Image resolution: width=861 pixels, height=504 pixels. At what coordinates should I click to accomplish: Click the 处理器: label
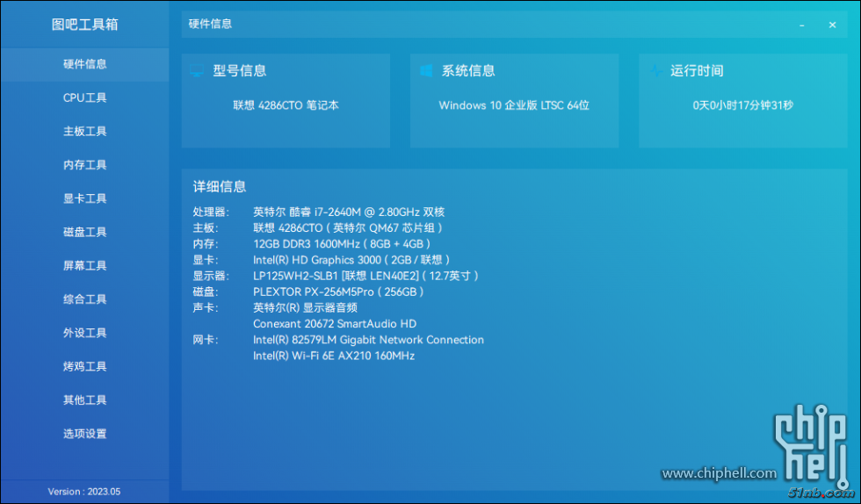click(211, 212)
